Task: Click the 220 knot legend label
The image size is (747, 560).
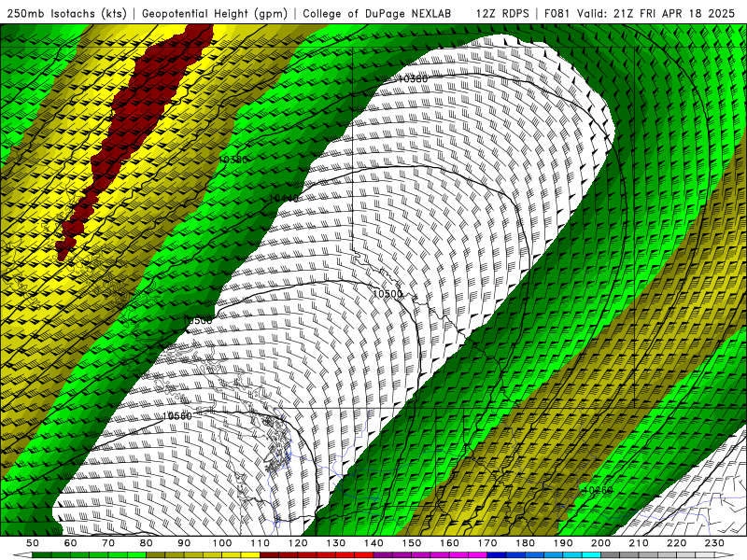Action: pyautogui.click(x=676, y=543)
